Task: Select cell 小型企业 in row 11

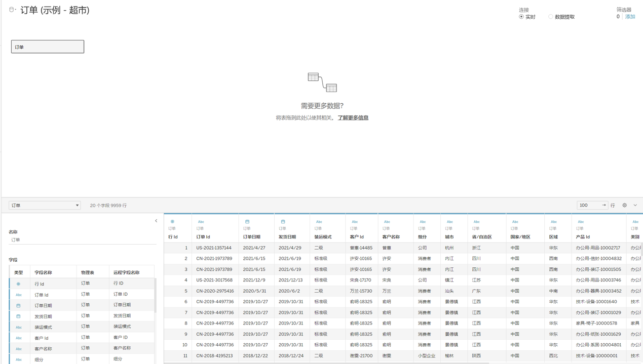Action: click(427, 356)
